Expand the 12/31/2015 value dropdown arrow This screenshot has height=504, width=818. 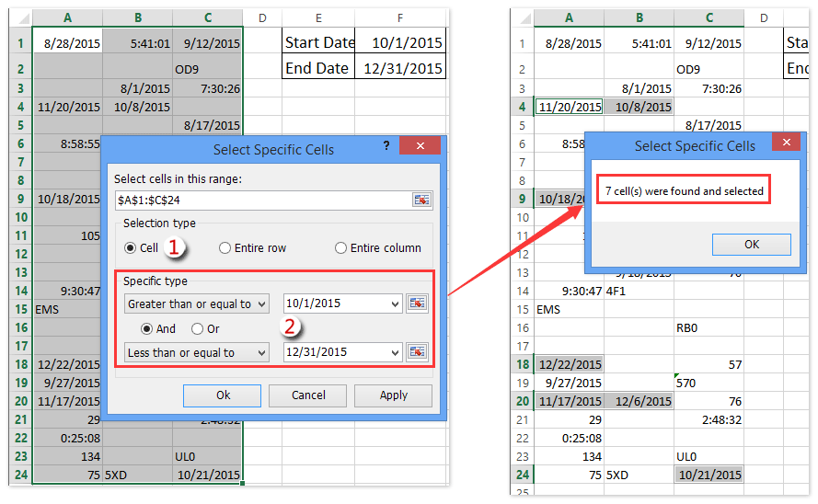point(396,352)
